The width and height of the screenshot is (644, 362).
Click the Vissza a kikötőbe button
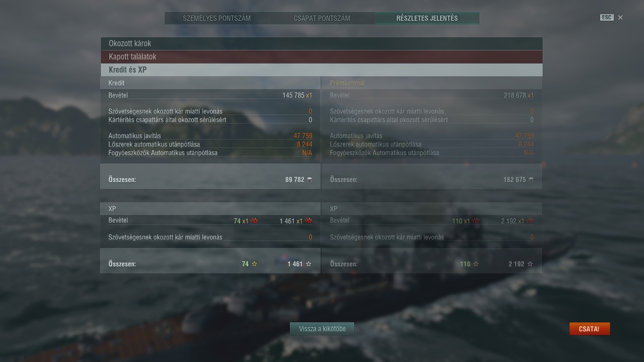coord(322,329)
